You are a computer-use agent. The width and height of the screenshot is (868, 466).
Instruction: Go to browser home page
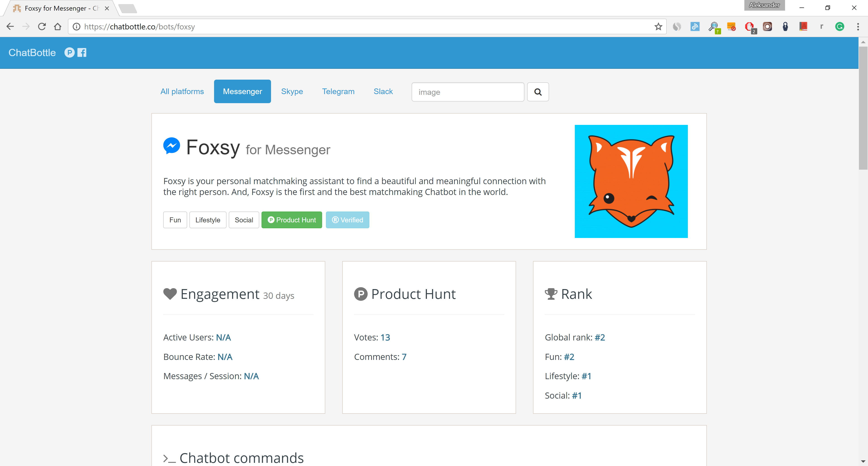pos(58,27)
